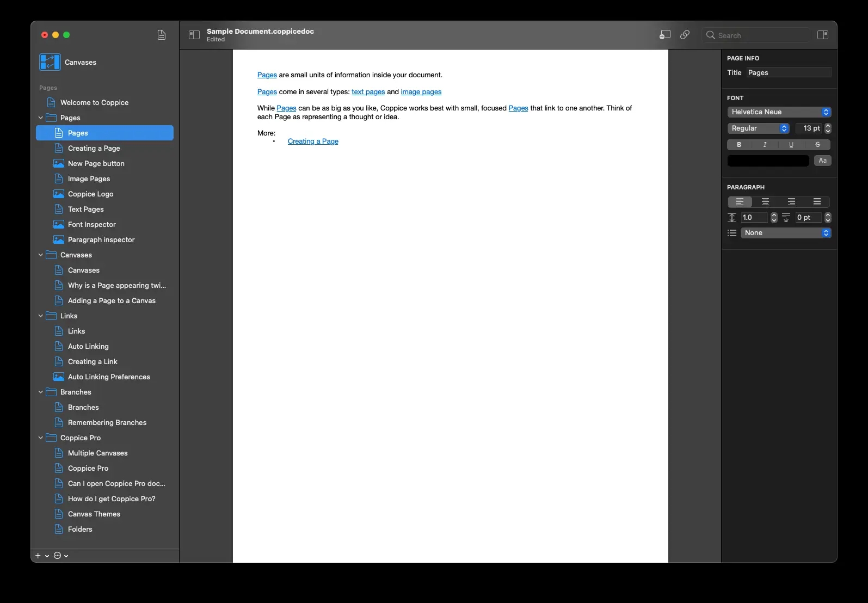Click the new page document icon in sidebar header
This screenshot has width=868, height=603.
click(x=162, y=35)
